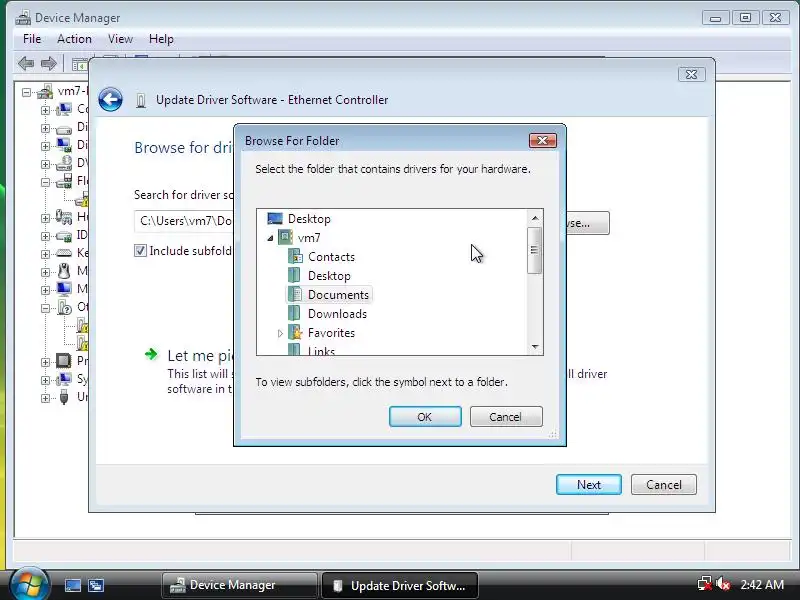Select the vm7 user folder icon

click(285, 238)
